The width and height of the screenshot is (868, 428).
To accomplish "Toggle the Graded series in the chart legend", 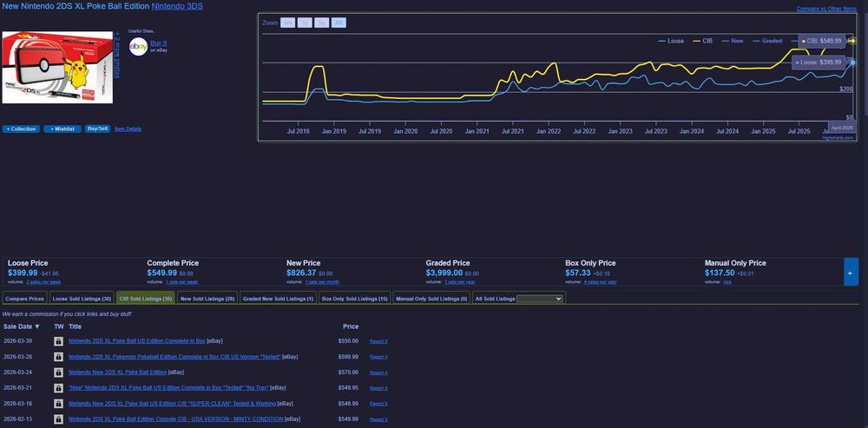I will (x=767, y=41).
